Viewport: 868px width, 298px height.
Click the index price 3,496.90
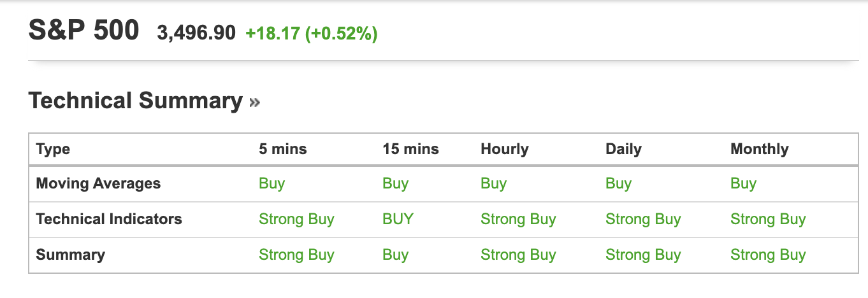(196, 33)
